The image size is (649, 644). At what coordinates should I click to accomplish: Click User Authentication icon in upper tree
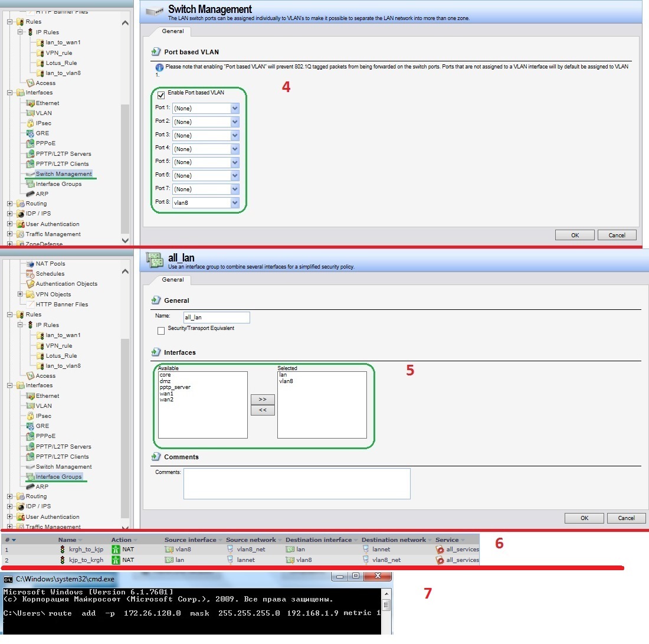coord(20,224)
